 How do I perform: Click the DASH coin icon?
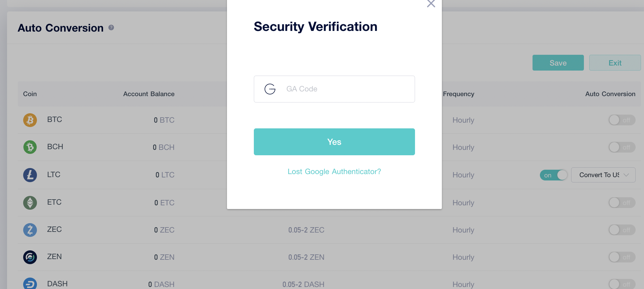tap(30, 284)
